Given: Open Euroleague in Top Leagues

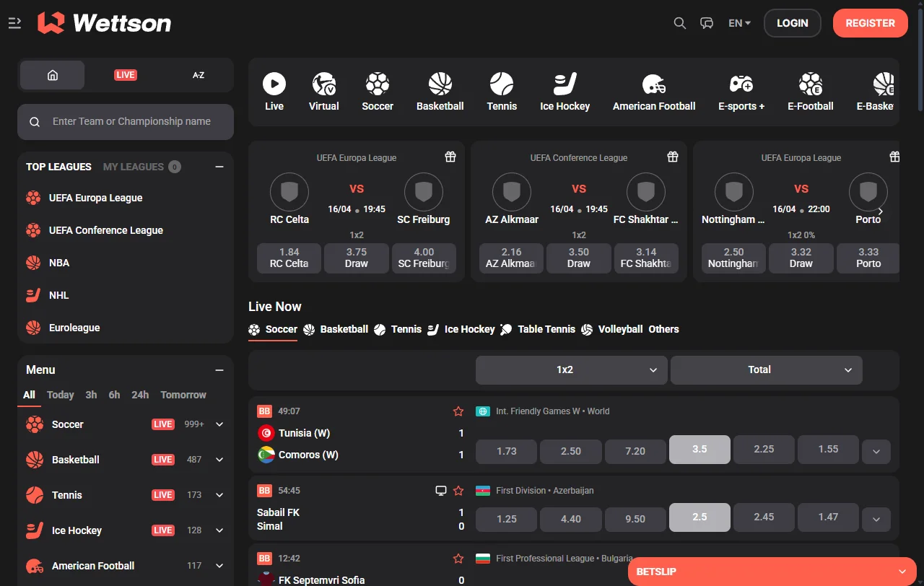Looking at the screenshot, I should click(74, 328).
